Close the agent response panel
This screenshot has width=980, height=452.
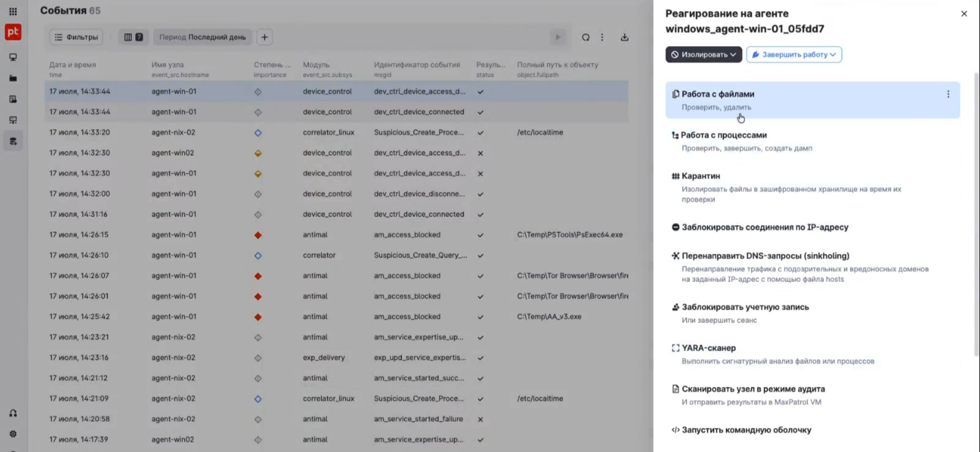click(964, 14)
